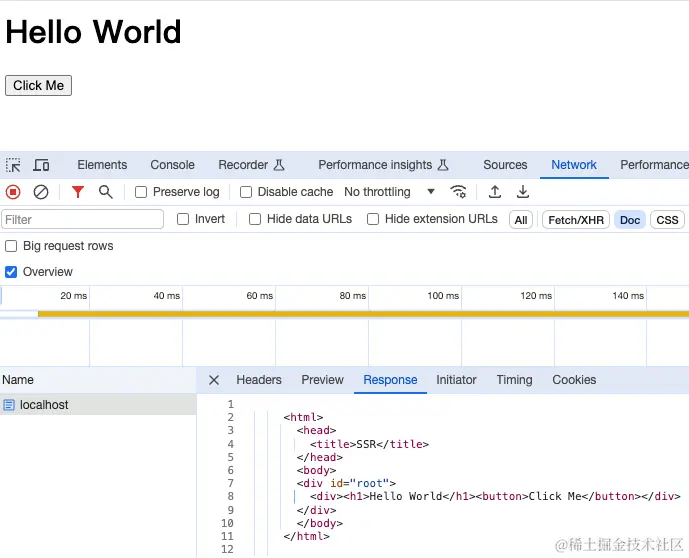Select the Response tab
This screenshot has height=558, width=689.
point(390,380)
